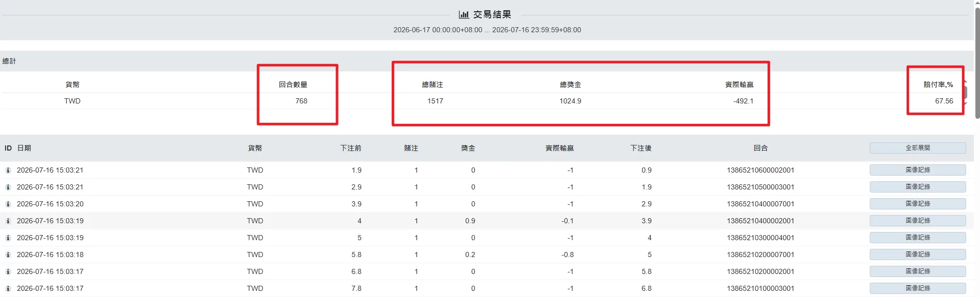Click the 回合 column header
This screenshot has width=980, height=297.
coord(761,148)
